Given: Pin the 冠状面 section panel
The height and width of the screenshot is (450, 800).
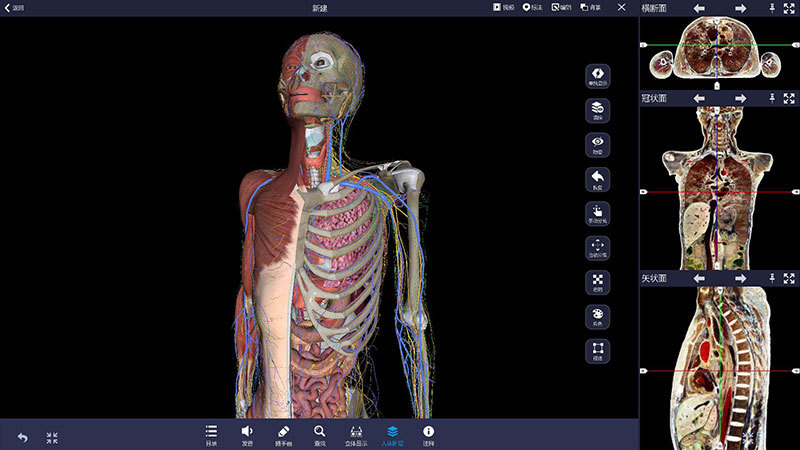Looking at the screenshot, I should (772, 98).
